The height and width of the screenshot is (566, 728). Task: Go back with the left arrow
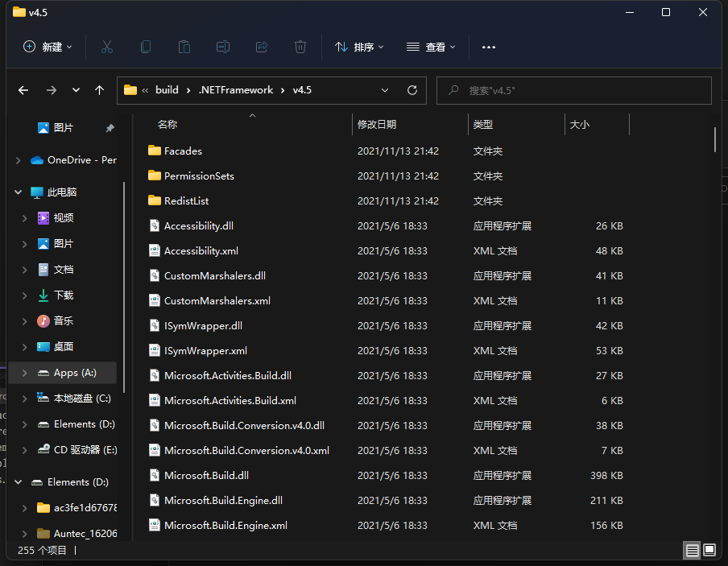(23, 90)
